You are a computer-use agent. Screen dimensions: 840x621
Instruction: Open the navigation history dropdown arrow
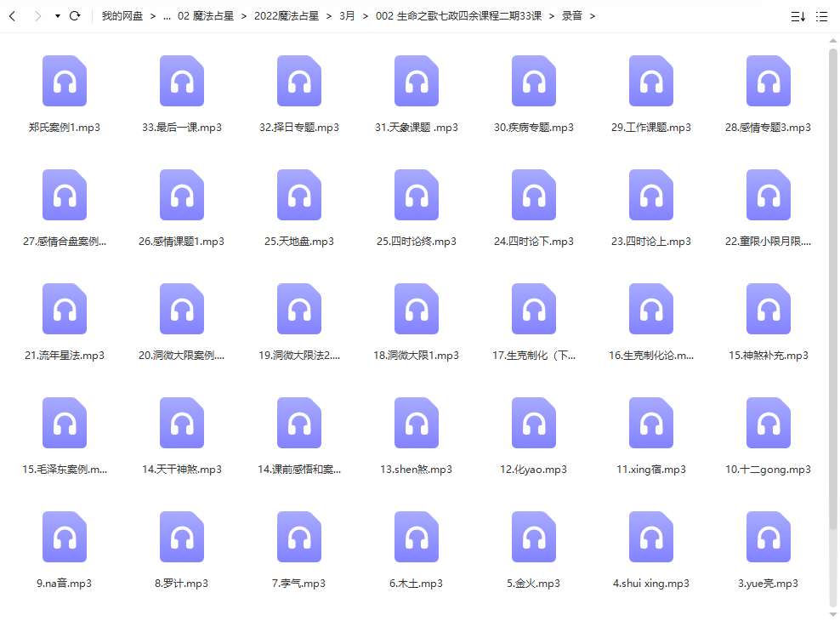pos(57,16)
